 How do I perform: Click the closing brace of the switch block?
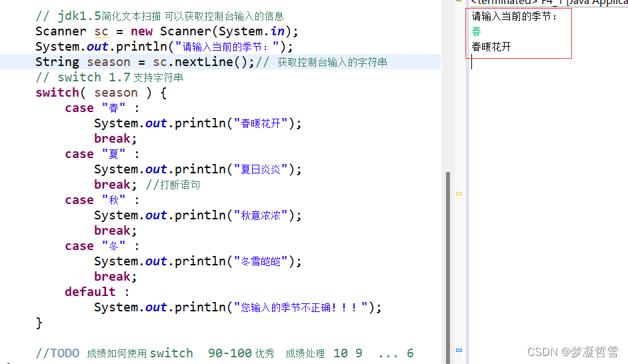coord(39,323)
